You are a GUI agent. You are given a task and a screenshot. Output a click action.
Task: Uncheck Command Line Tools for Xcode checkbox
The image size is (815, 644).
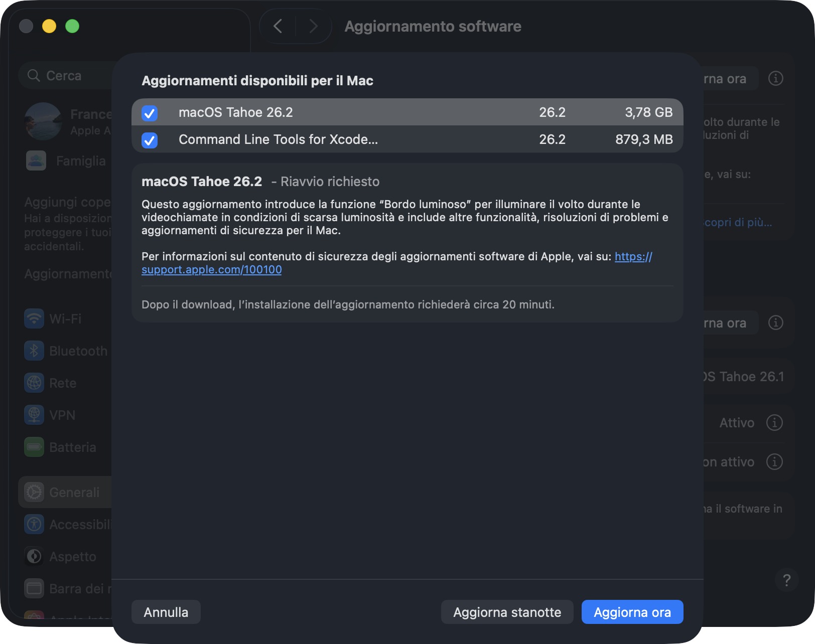click(x=150, y=140)
